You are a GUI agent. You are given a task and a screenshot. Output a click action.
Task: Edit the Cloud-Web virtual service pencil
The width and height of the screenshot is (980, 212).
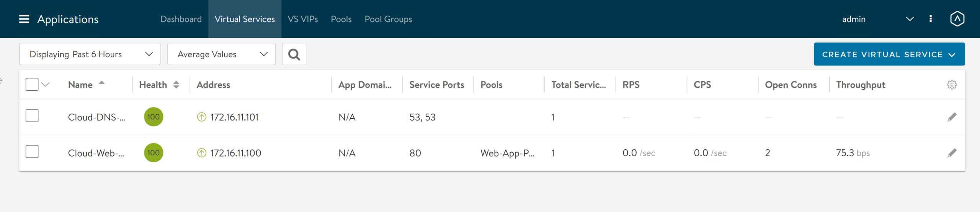(952, 153)
